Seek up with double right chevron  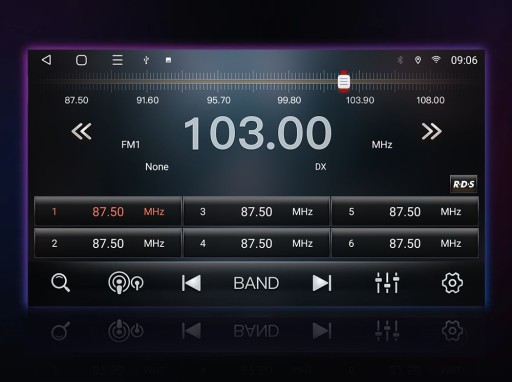[432, 131]
